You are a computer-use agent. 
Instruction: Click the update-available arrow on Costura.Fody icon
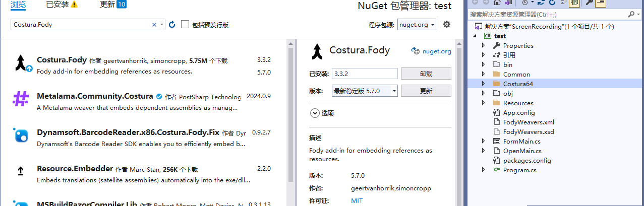[x=29, y=68]
